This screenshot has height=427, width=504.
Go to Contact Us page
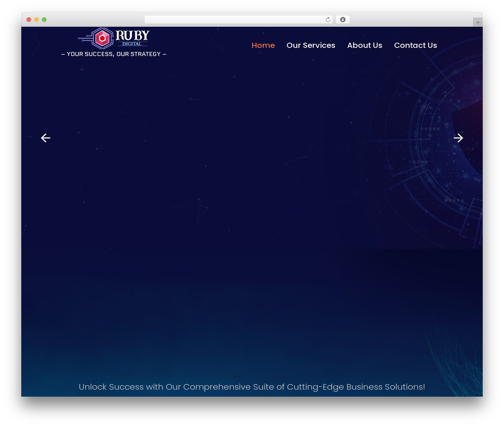(x=415, y=45)
